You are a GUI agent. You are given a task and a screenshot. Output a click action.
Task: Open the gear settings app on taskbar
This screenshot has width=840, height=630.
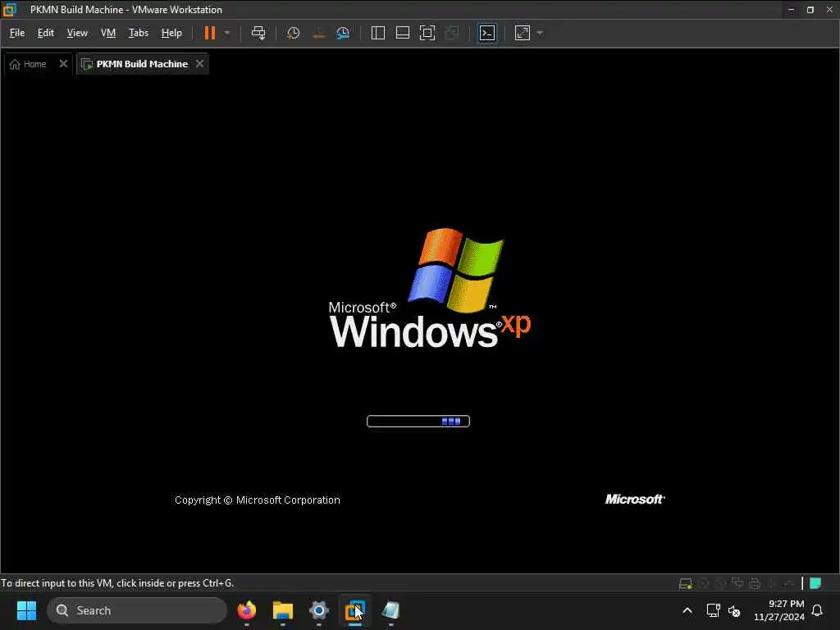point(319,610)
